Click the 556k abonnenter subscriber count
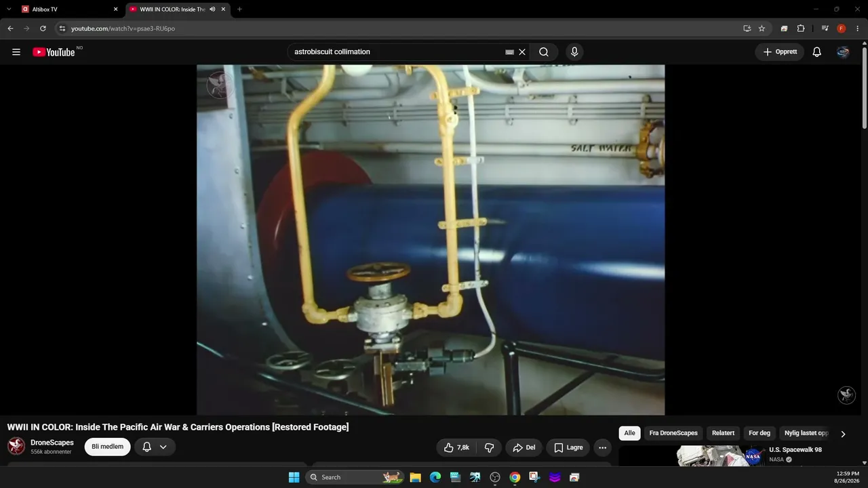This screenshot has height=488, width=868. [x=51, y=452]
